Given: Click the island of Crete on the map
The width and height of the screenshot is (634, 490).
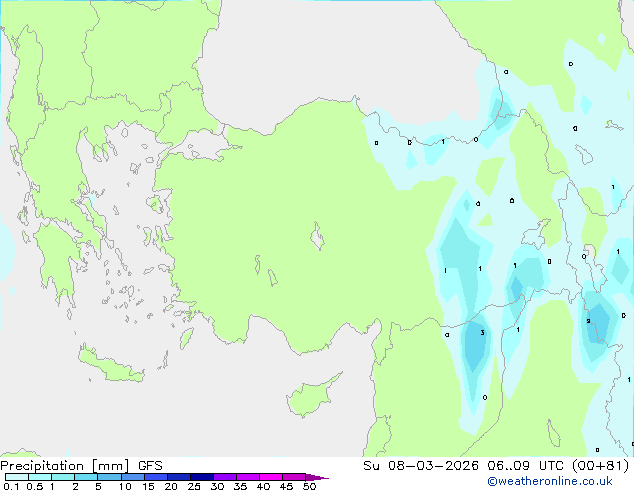Looking at the screenshot, I should coord(110,365).
